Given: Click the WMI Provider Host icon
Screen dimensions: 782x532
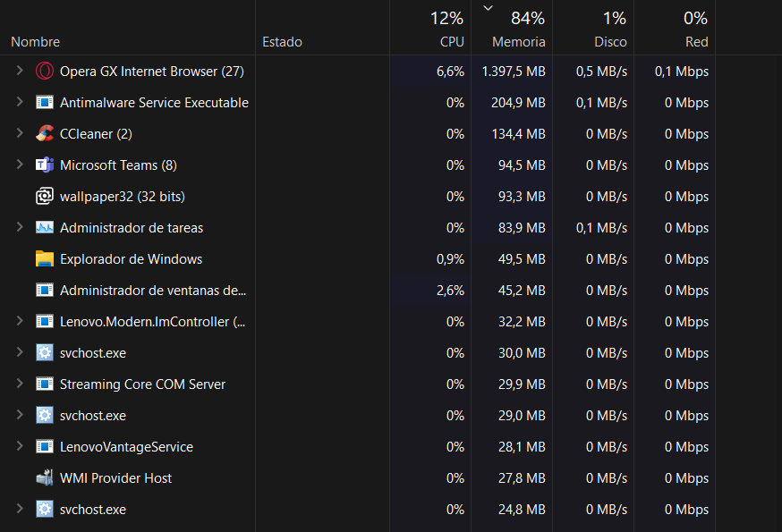Looking at the screenshot, I should [x=45, y=477].
